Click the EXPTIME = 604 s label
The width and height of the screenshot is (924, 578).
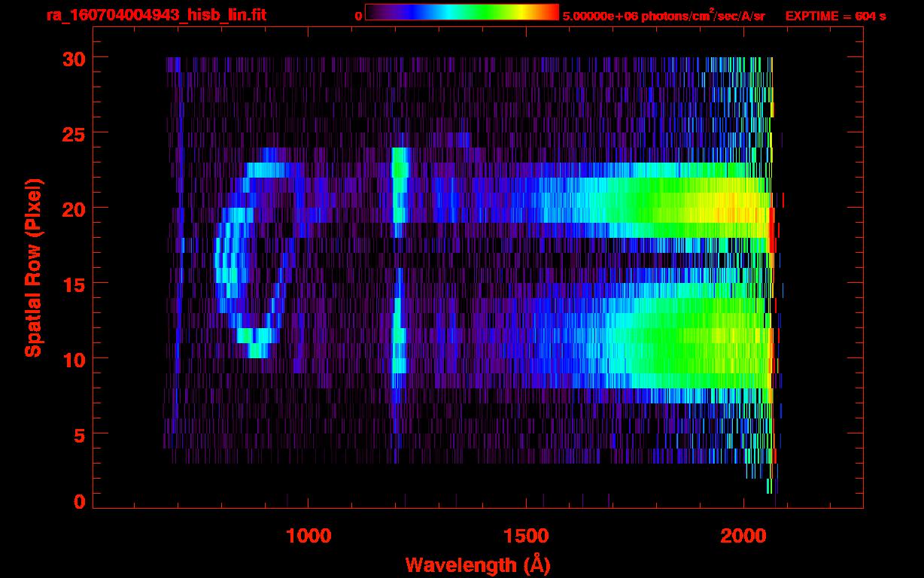tap(835, 16)
